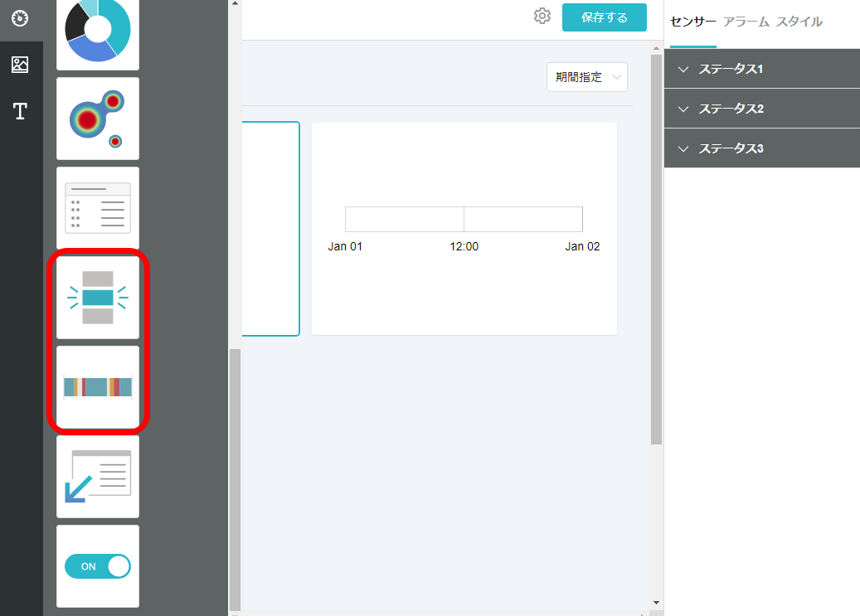The height and width of the screenshot is (616, 860).
Task: Open settings gear icon
Action: [x=542, y=16]
